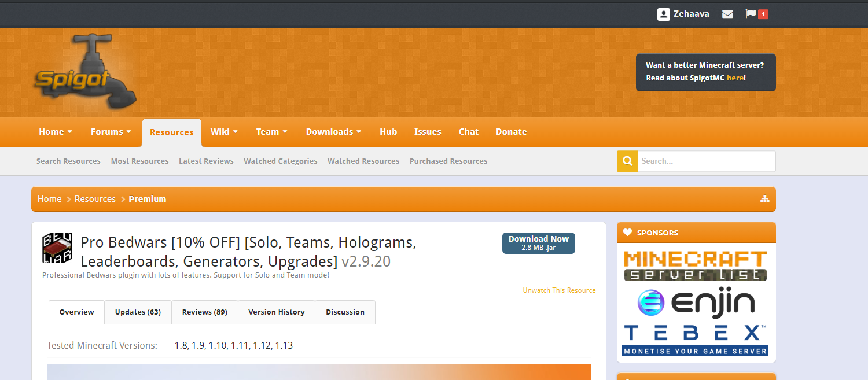Open alerts flag icon with badge
Screen dimensions: 868x380
tap(756, 14)
